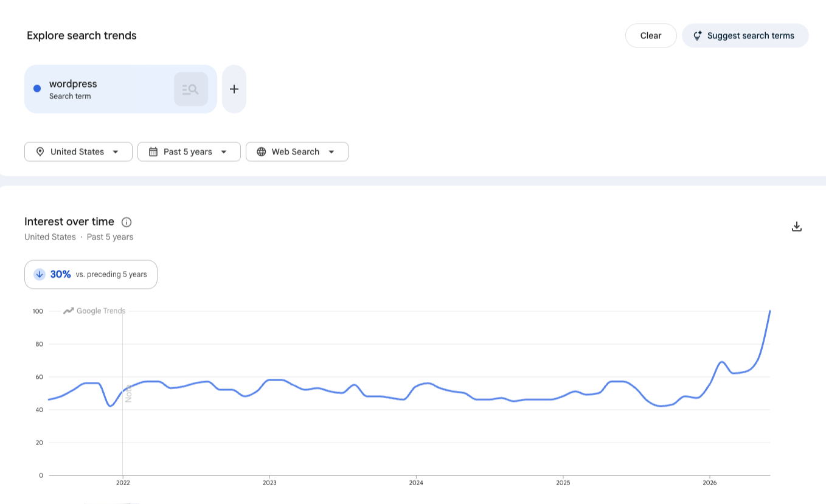Add a comparison term with the plus button
Viewport: 826px width, 504px height.
coord(234,89)
